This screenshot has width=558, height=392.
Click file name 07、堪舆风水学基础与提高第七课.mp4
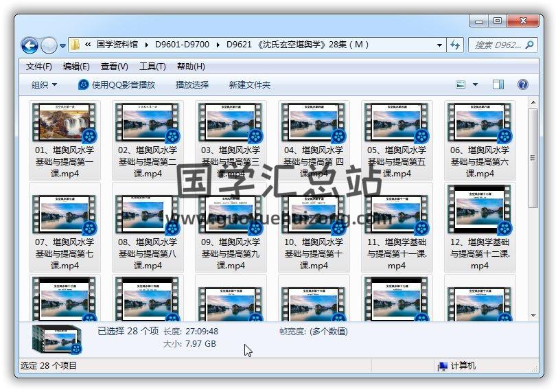(x=65, y=254)
